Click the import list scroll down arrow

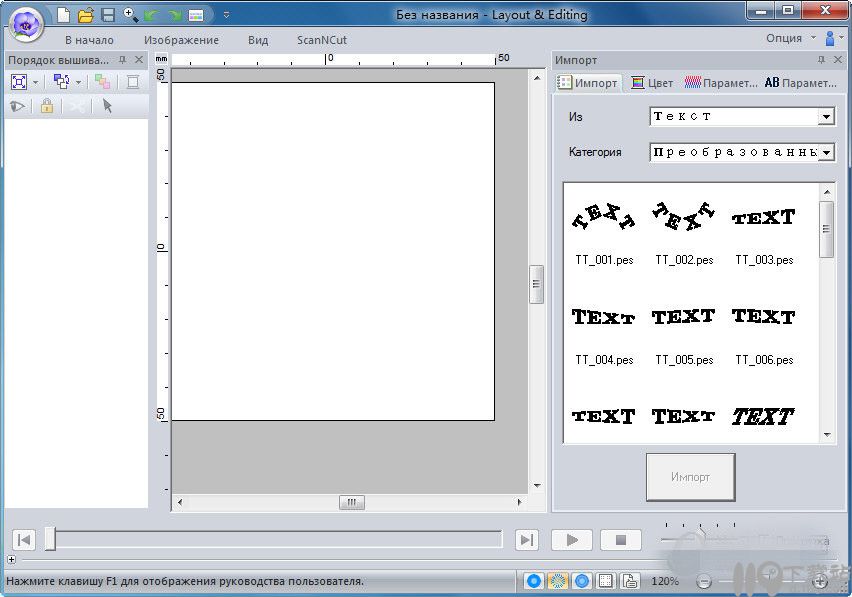(826, 435)
